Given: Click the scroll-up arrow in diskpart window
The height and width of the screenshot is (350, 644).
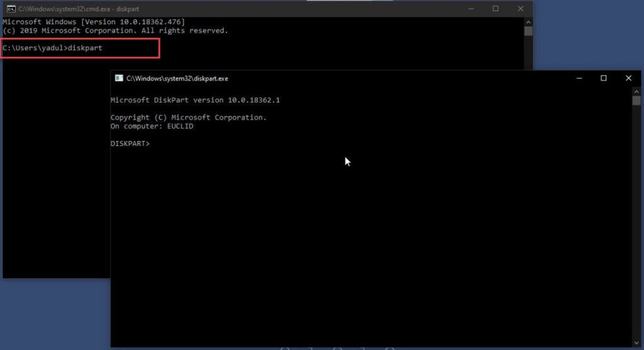Looking at the screenshot, I should tap(636, 92).
